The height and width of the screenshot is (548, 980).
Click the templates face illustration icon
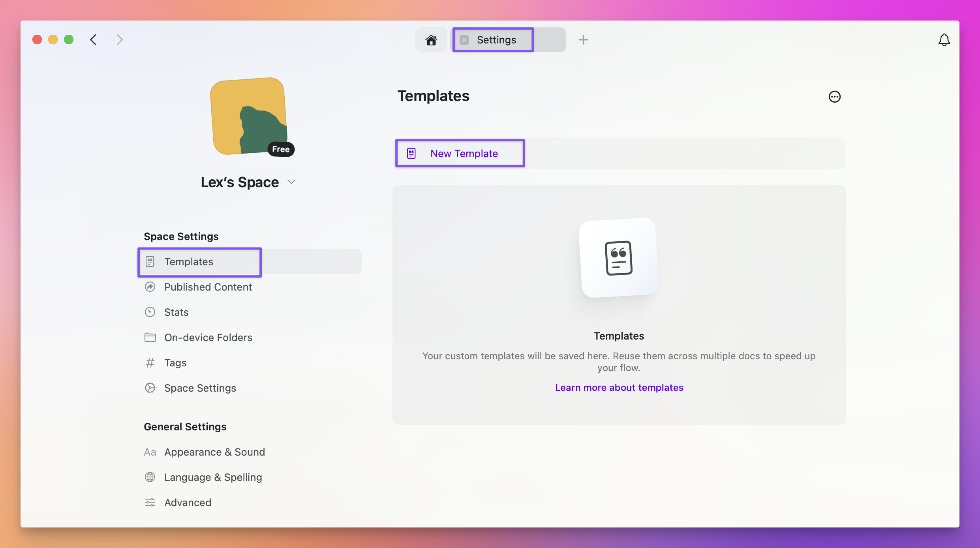(x=618, y=258)
